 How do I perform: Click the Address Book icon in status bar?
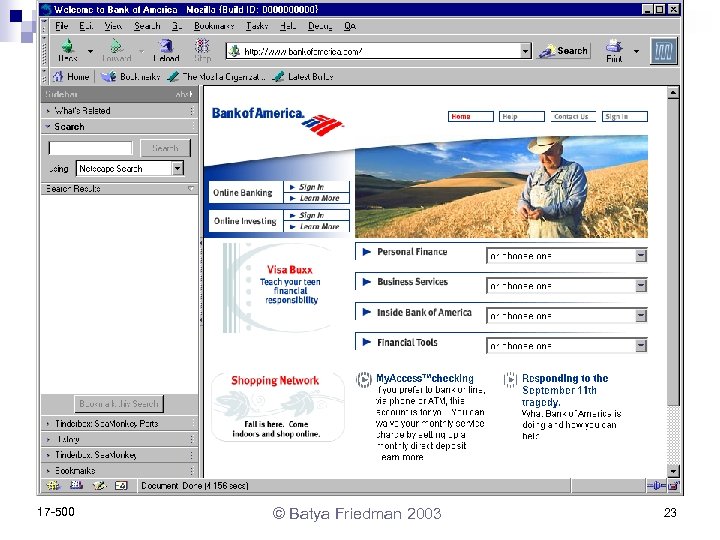click(121, 485)
